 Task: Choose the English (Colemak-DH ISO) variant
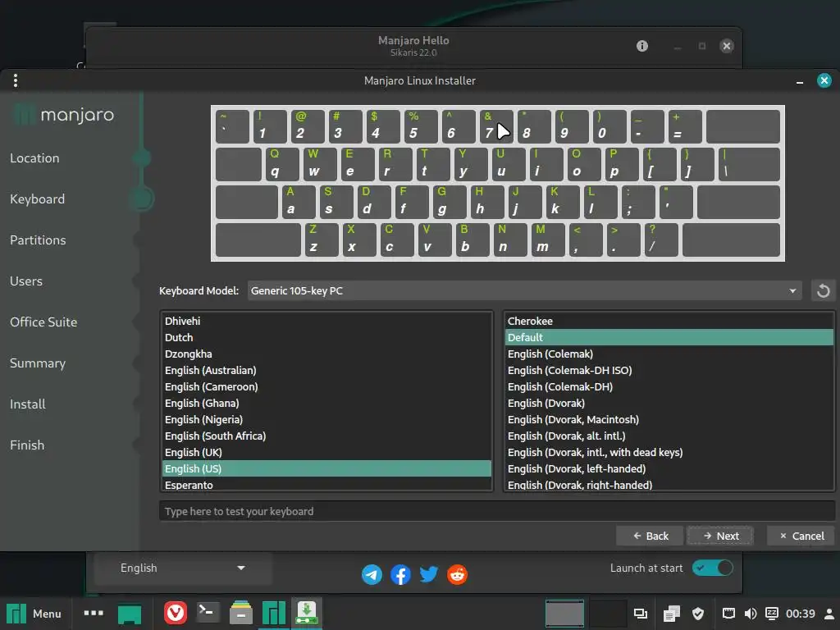[x=669, y=370]
